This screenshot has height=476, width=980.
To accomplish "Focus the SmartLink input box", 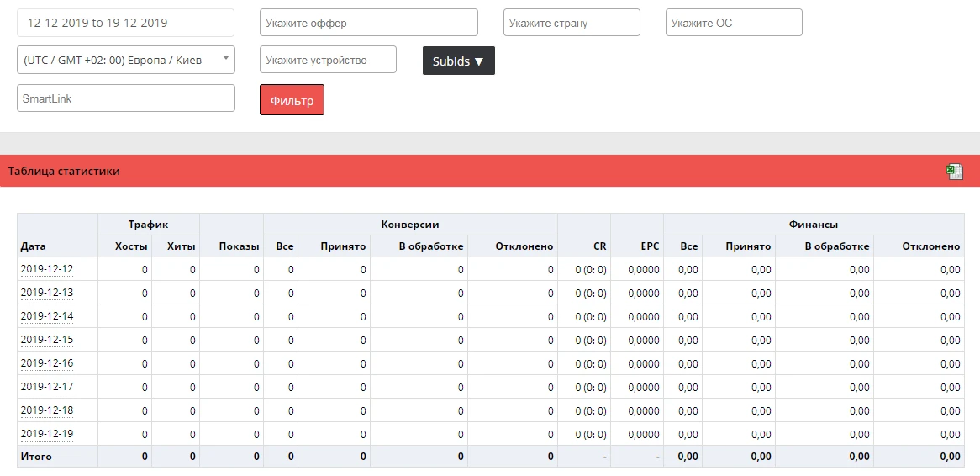I will (125, 98).
